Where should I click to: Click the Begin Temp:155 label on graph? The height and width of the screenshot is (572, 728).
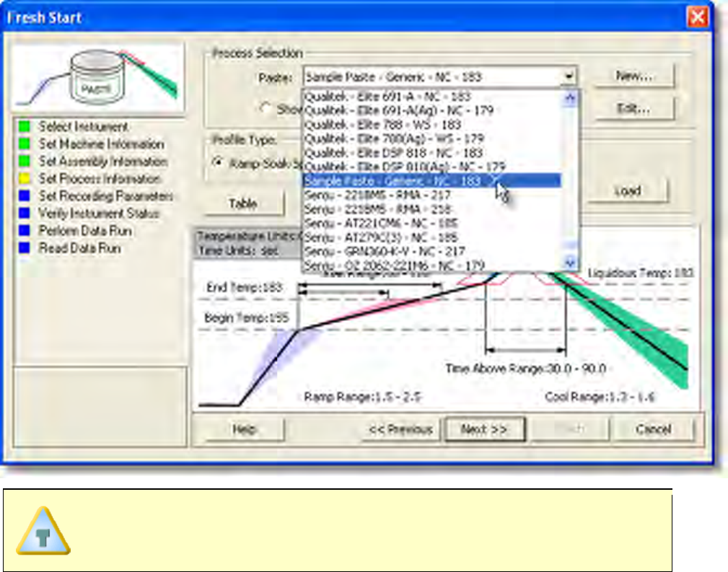tap(247, 318)
